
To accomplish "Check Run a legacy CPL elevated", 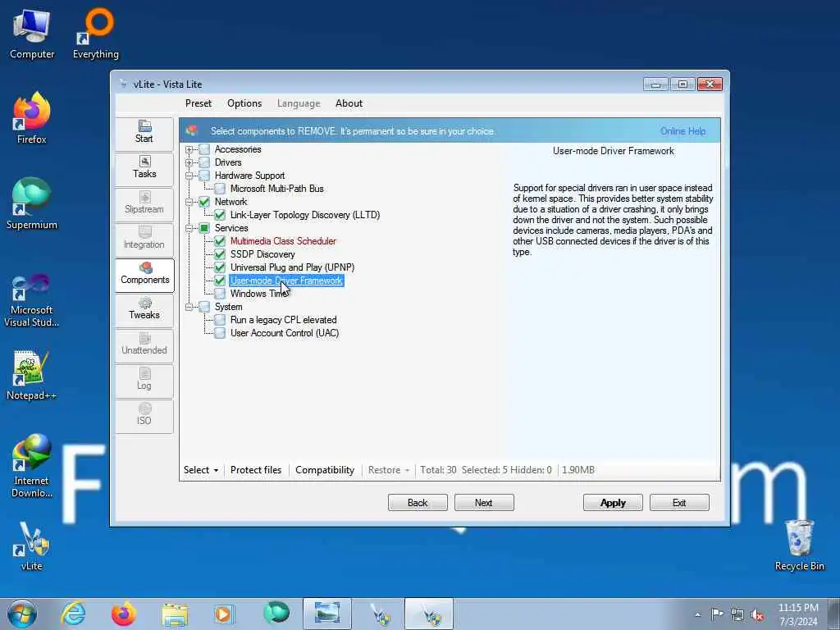I will pos(220,320).
